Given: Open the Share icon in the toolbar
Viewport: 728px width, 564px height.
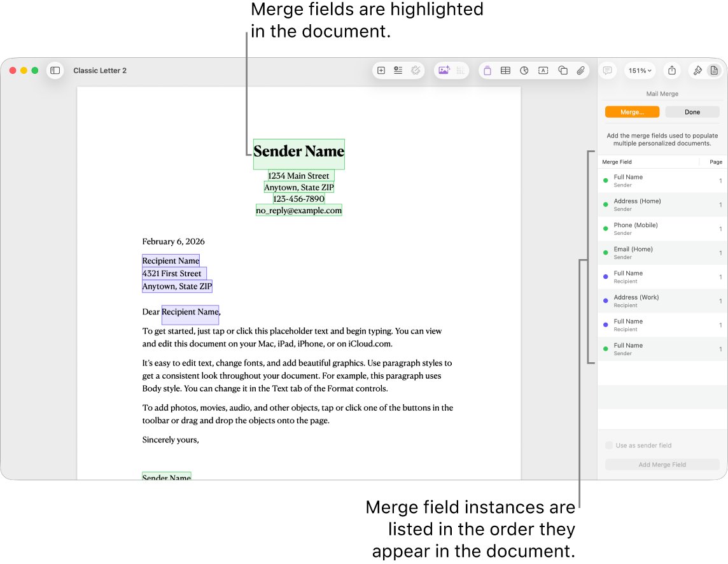Looking at the screenshot, I should tap(672, 71).
